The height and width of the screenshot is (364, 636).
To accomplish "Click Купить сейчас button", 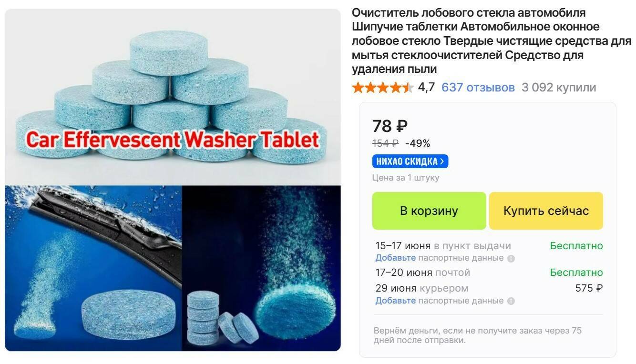I will (546, 211).
